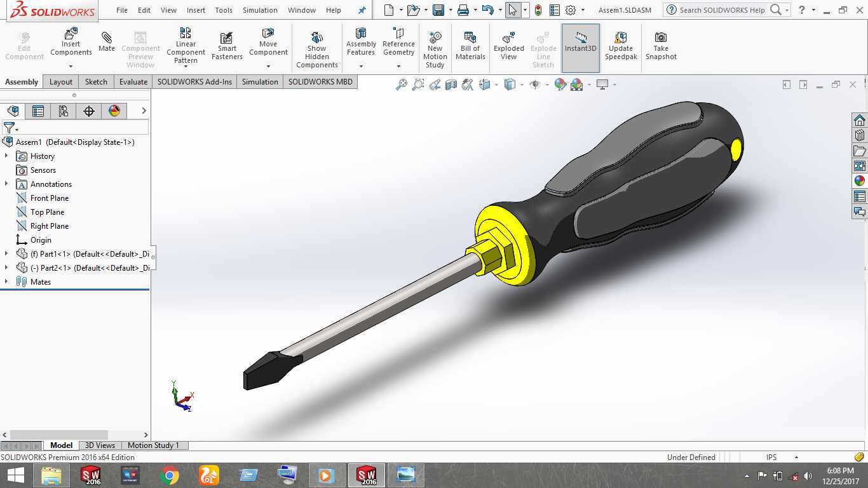
Task: Open File Explorer folder icon in task pane
Action: click(860, 151)
